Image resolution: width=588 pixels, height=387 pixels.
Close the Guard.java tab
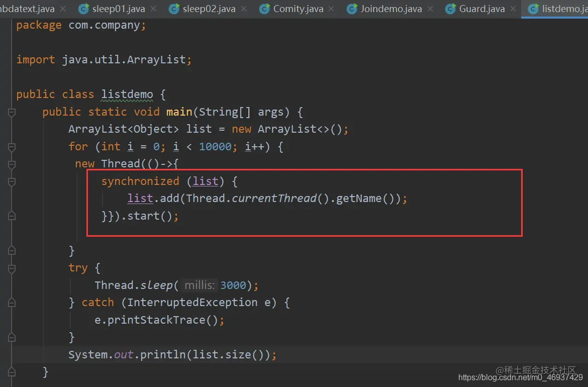pyautogui.click(x=513, y=9)
